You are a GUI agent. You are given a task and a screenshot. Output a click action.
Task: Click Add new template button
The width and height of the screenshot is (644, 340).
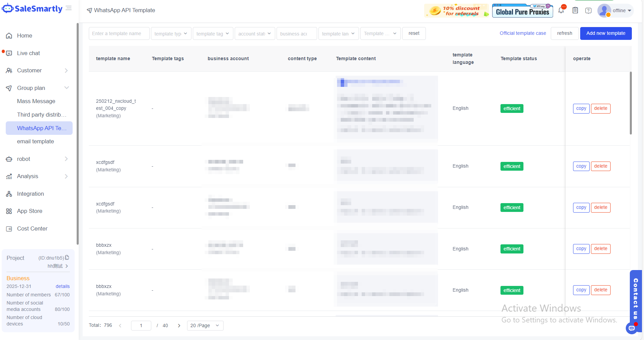point(606,33)
